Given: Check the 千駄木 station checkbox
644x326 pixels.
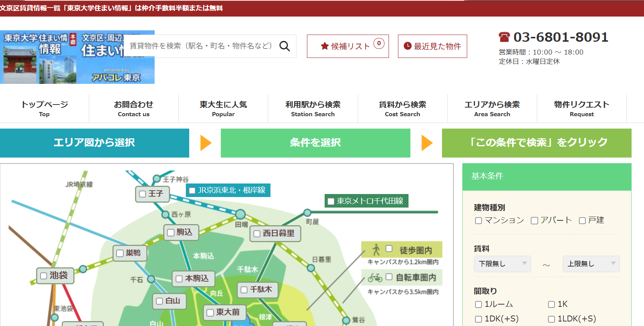Looking at the screenshot, I should pyautogui.click(x=244, y=290).
